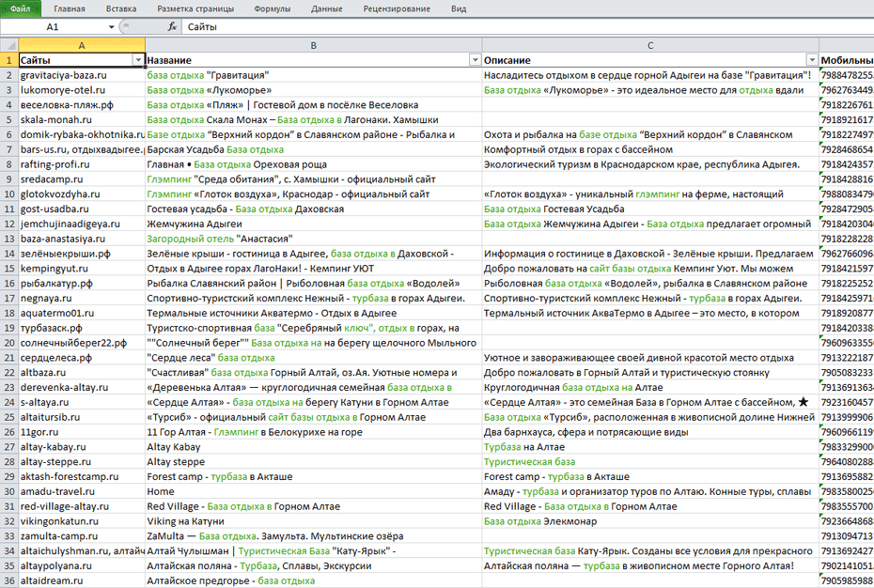The height and width of the screenshot is (588, 874).
Task: Switch to the Главная ribbon tab
Action: (x=70, y=8)
